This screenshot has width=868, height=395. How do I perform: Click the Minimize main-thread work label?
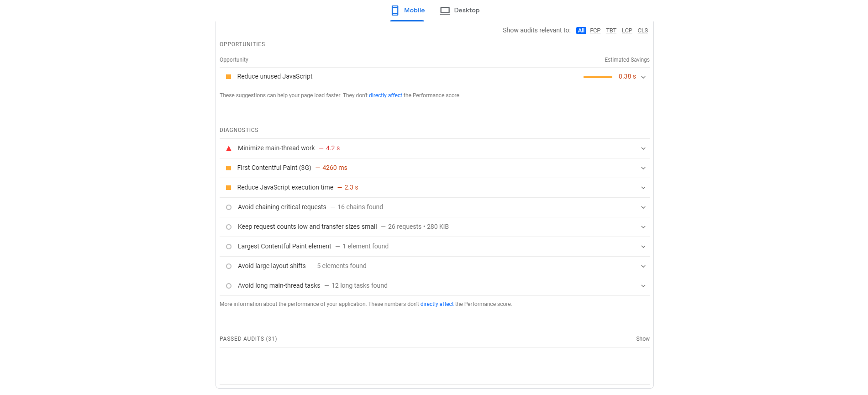pos(276,148)
